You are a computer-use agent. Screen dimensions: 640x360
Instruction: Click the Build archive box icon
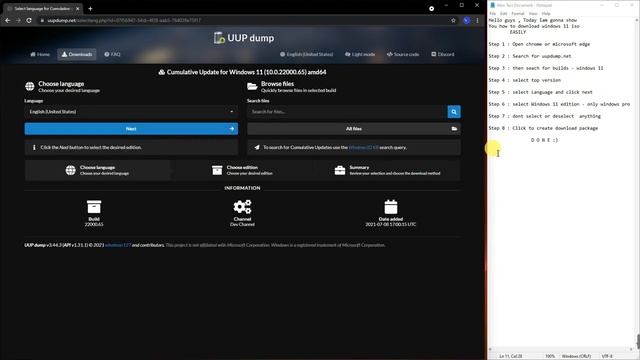[x=94, y=207]
